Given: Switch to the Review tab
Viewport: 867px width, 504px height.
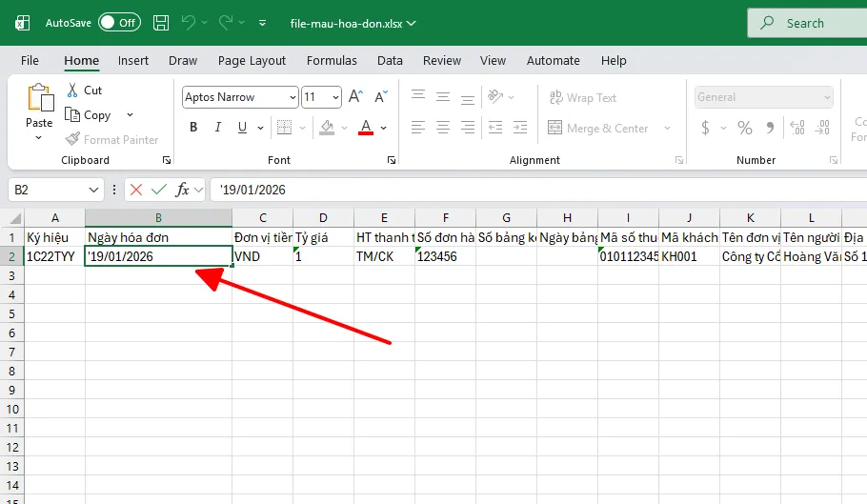Looking at the screenshot, I should pyautogui.click(x=442, y=60).
